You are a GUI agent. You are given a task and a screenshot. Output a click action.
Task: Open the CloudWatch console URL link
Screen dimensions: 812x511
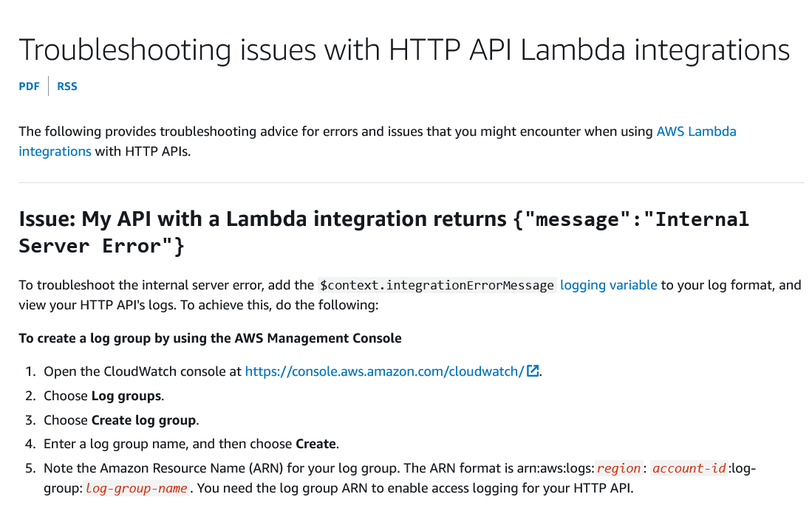pyautogui.click(x=384, y=371)
